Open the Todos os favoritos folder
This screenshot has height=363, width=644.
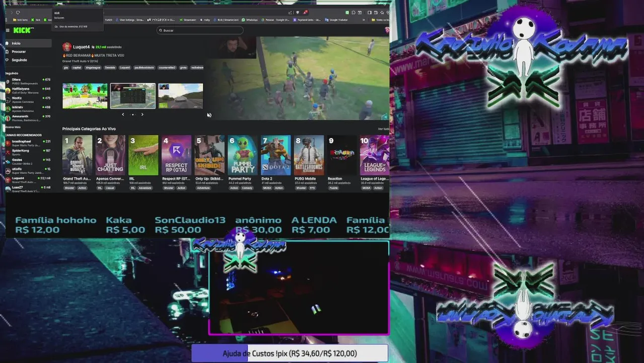[x=381, y=20]
